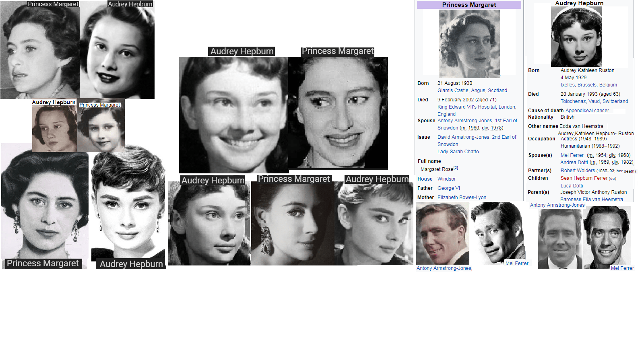Screen dimensions: 644x362
Task: Open the portrait in Audrey Hepburn's infobox
Action: tap(576, 36)
